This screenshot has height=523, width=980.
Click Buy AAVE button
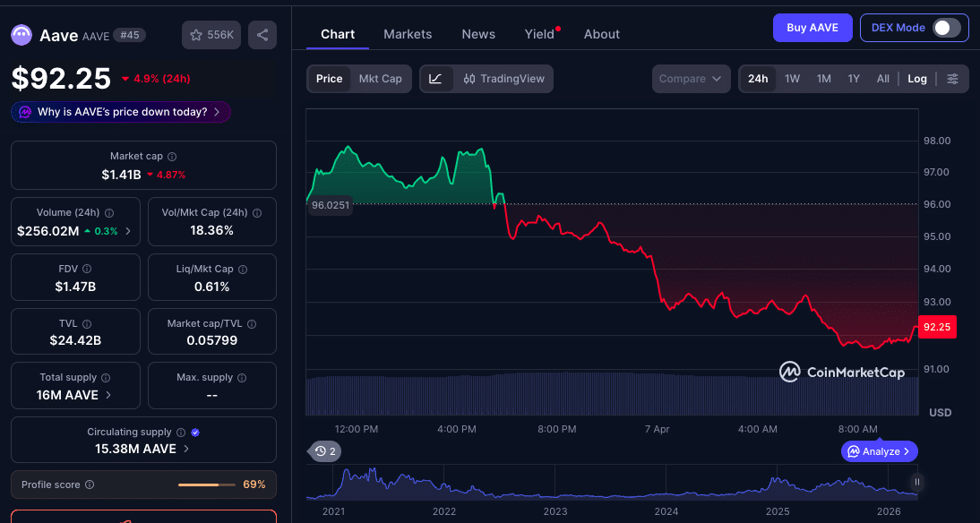(812, 28)
